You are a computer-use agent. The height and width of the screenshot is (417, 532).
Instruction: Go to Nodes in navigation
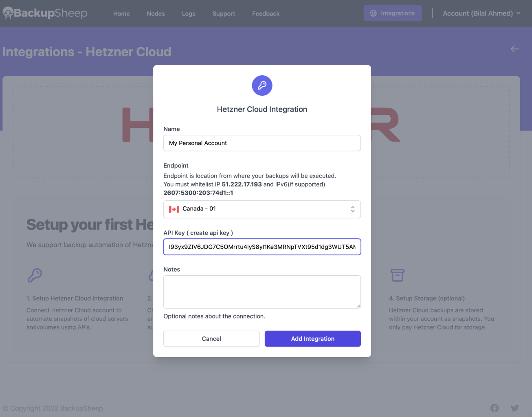(156, 13)
